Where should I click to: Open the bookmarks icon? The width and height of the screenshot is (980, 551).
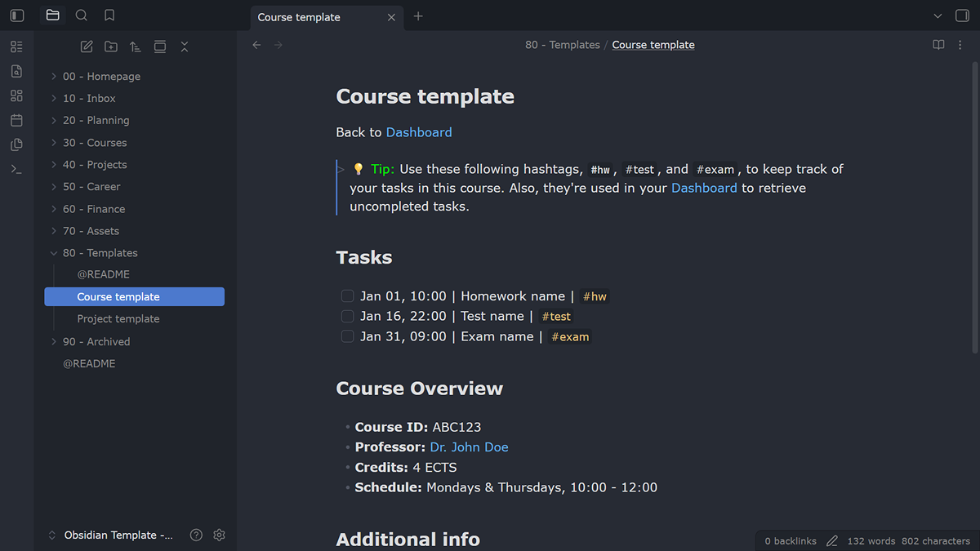109,16
